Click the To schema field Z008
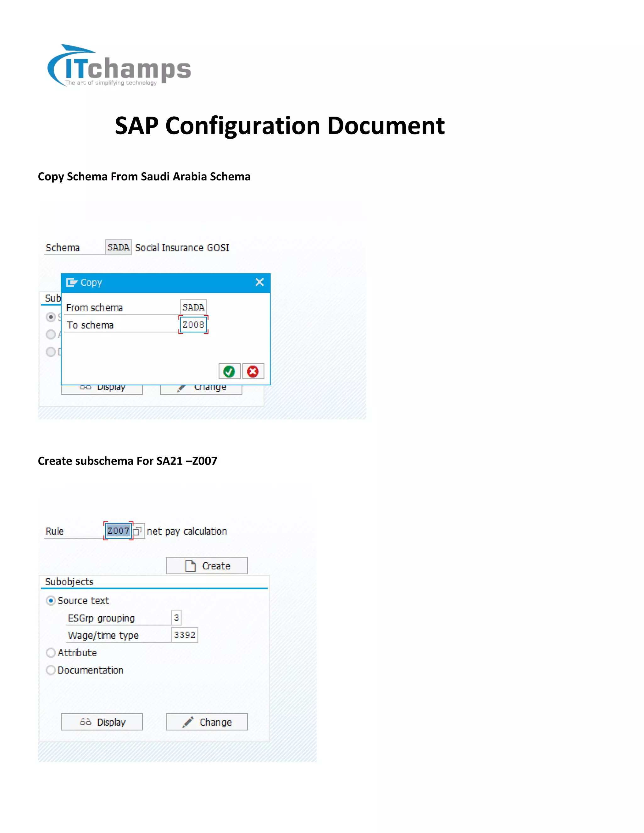The height and width of the screenshot is (833, 644). tap(193, 325)
